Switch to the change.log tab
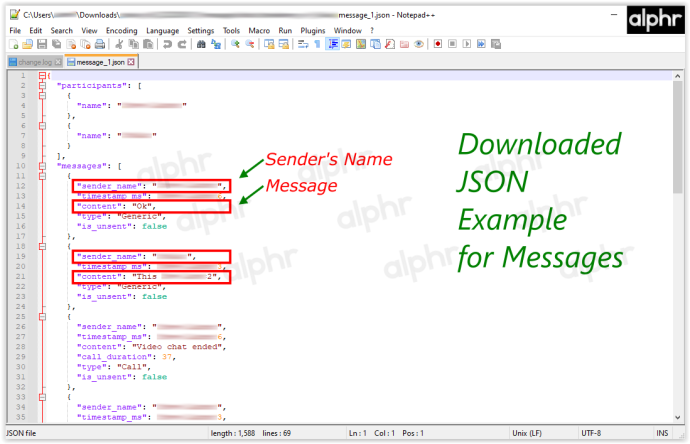The height and width of the screenshot is (444, 690). [35, 62]
